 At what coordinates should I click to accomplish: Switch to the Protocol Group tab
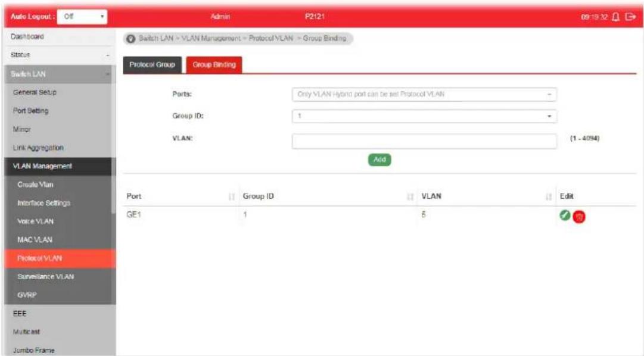click(x=153, y=65)
